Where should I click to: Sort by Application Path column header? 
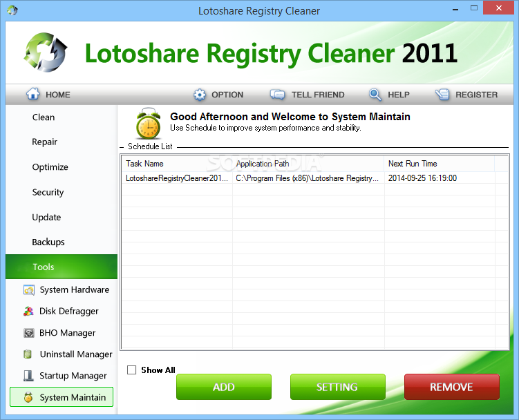pos(308,164)
